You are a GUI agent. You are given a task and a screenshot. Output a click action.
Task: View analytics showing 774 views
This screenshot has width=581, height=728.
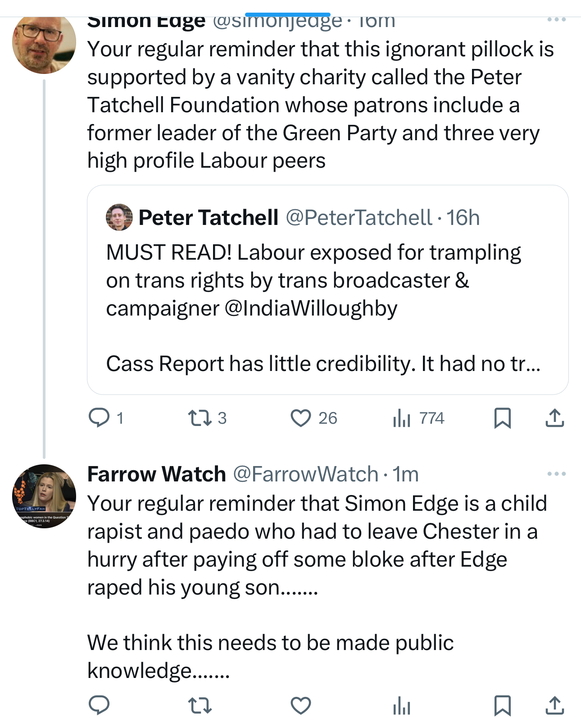402,418
